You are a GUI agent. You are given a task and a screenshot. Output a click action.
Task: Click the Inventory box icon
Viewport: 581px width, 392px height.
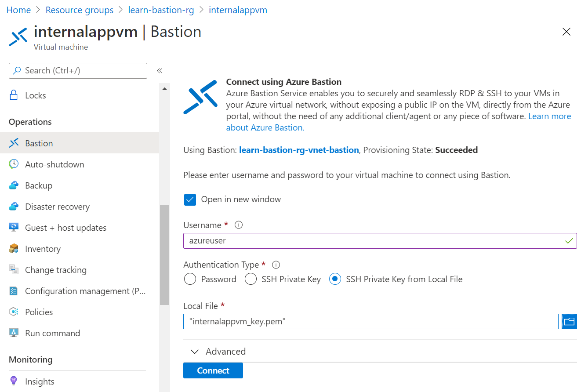point(14,249)
